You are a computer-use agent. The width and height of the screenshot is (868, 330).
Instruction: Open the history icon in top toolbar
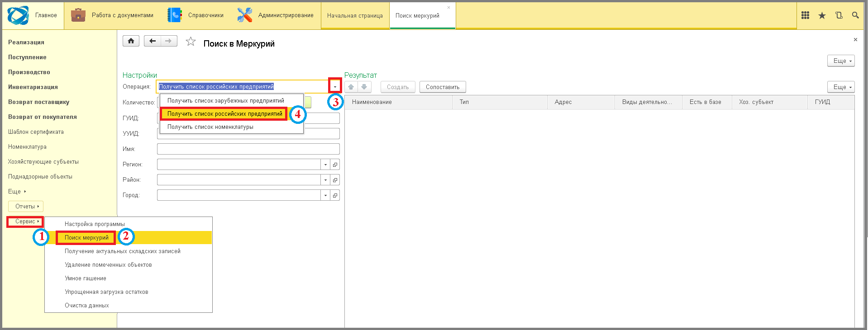click(x=839, y=15)
